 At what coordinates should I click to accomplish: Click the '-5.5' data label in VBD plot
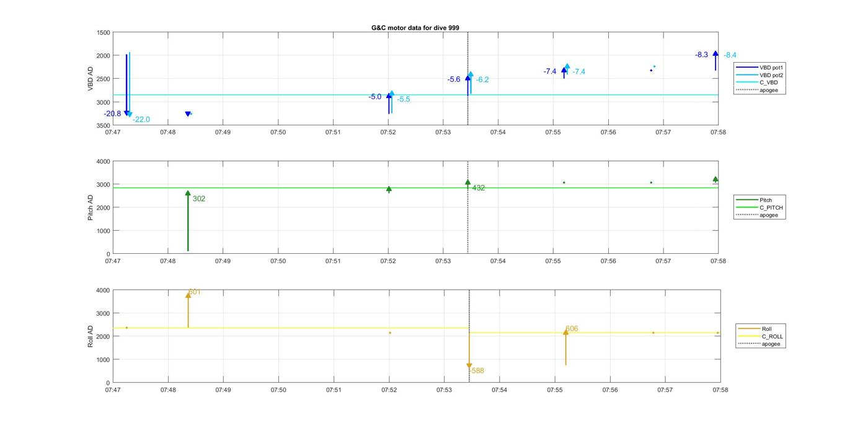pyautogui.click(x=403, y=99)
